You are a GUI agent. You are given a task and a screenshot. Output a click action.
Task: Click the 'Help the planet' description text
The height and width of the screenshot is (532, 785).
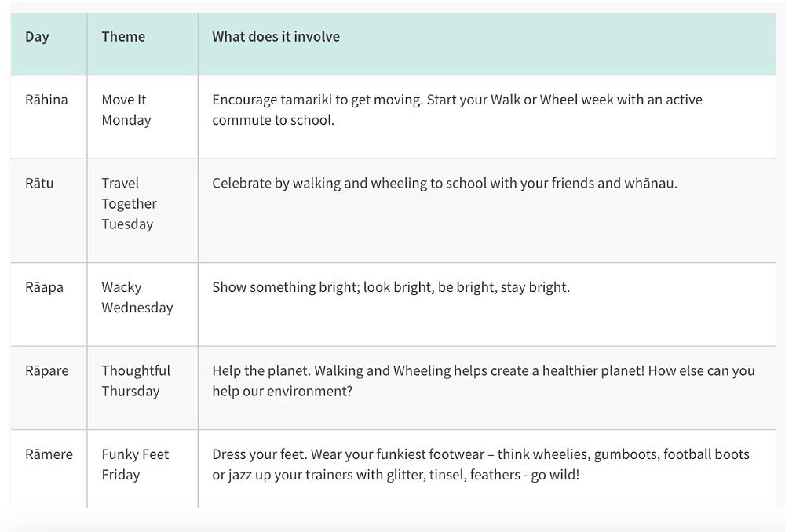[x=483, y=381]
